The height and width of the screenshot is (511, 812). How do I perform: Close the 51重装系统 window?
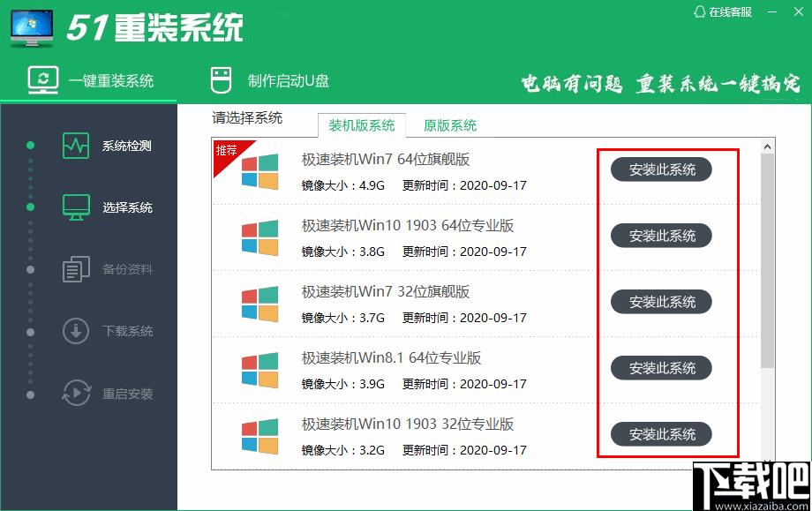799,11
